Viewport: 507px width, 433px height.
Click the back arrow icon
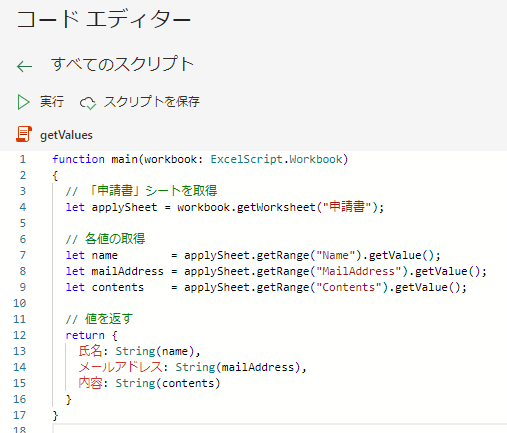click(24, 66)
